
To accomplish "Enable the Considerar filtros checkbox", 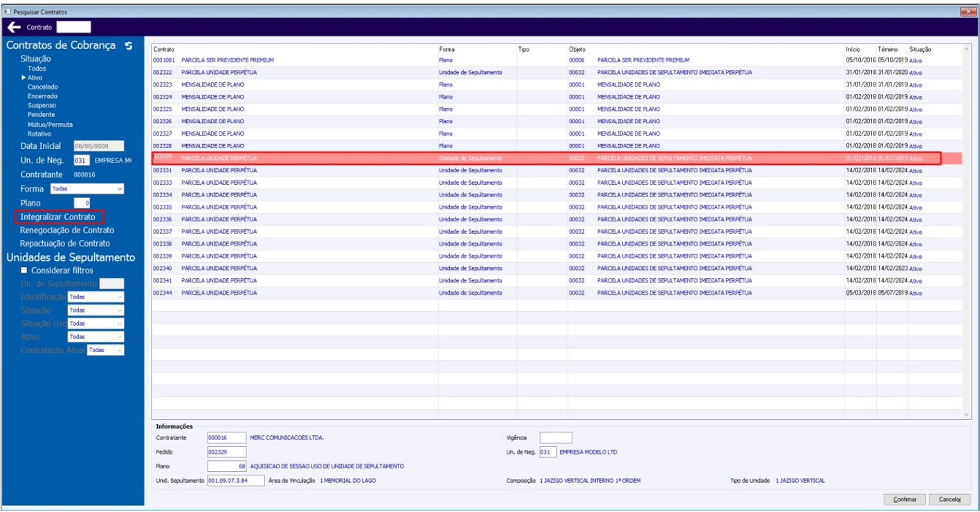I will tap(25, 271).
